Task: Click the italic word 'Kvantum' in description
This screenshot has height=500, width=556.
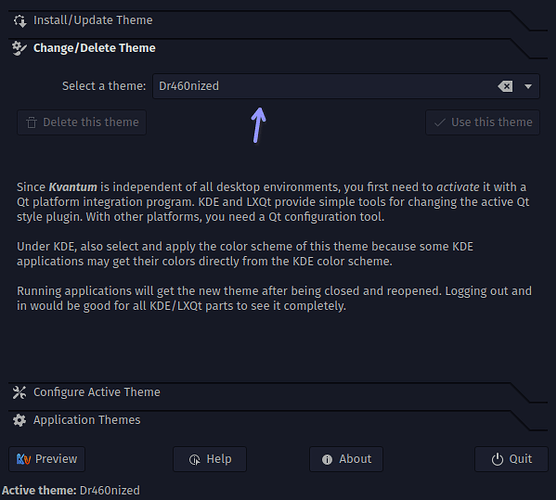Action: pyautogui.click(x=73, y=187)
